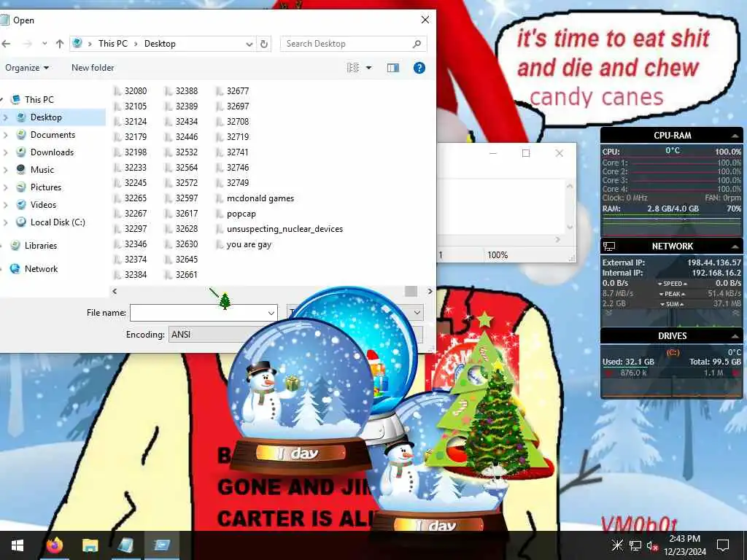Select folder mcdonald games
This screenshot has width=747, height=560.
pos(255,198)
